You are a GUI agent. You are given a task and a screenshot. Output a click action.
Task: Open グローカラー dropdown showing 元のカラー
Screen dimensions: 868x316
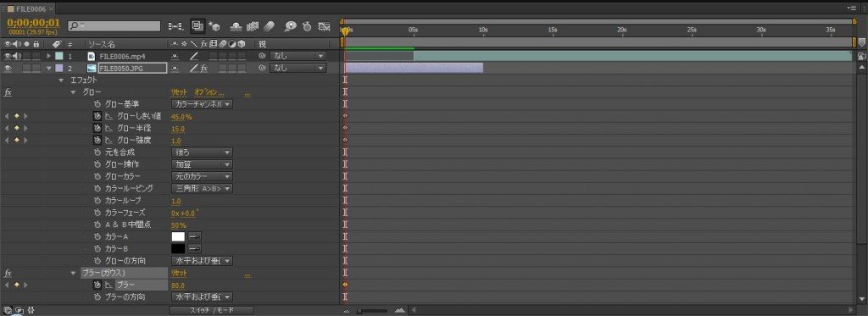[x=202, y=176]
